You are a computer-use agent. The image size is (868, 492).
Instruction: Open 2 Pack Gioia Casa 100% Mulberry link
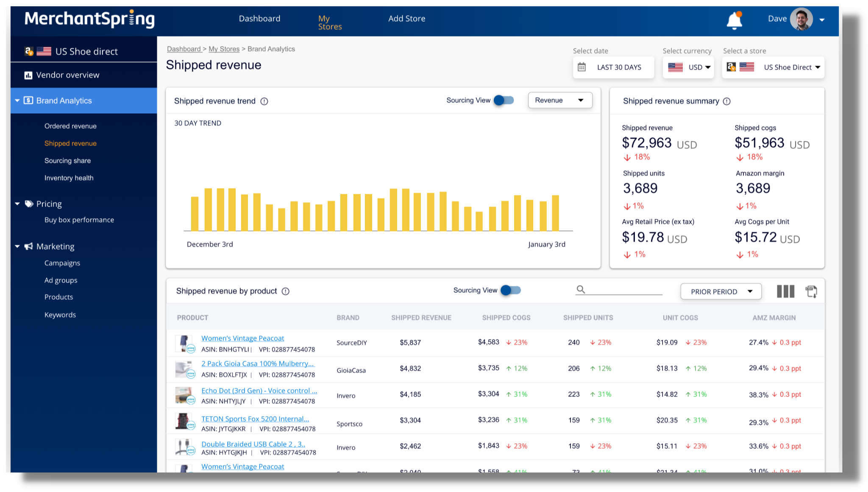258,363
